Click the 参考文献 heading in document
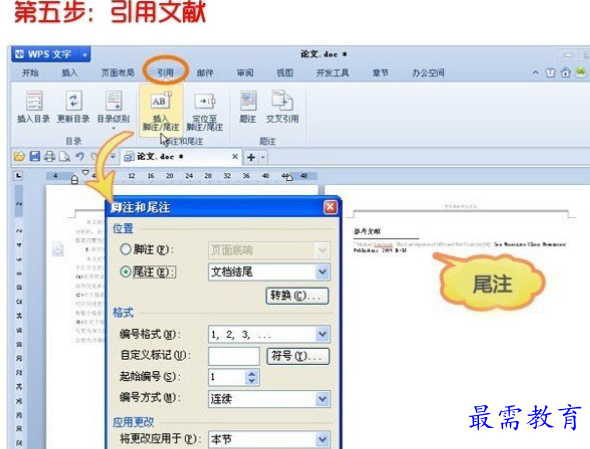Screen dimensions: 590x449 click(x=367, y=231)
